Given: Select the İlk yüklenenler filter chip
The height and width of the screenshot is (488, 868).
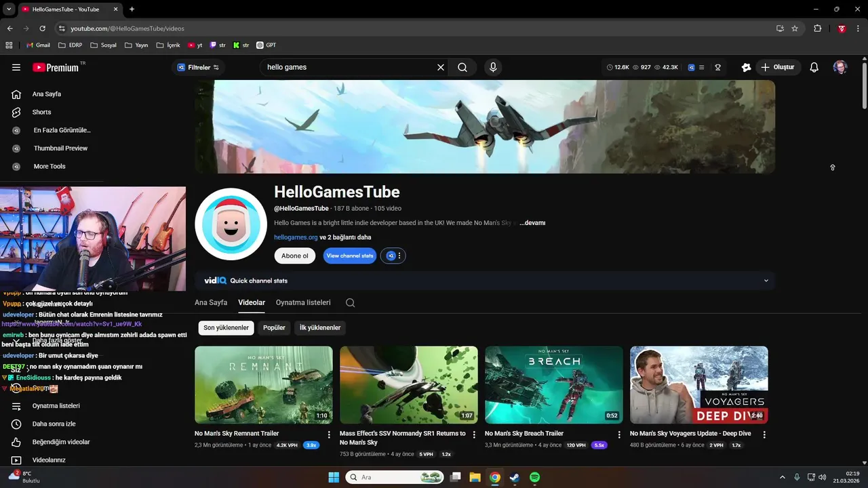Looking at the screenshot, I should 320,327.
